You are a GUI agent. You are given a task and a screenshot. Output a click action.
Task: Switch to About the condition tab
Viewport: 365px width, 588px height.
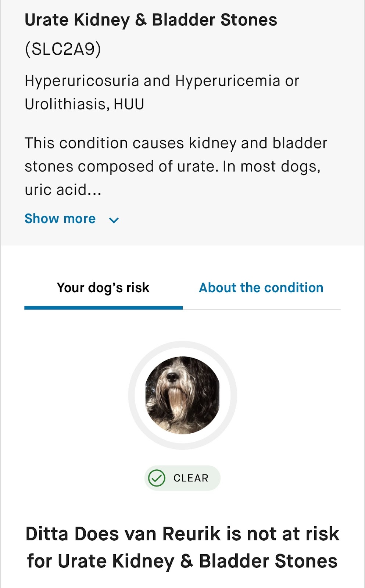coord(261,288)
